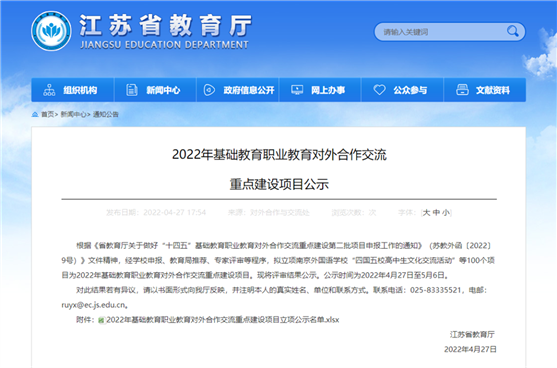Click the xlsx attachment file icon
Image resolution: width=557 pixels, height=368 pixels.
click(x=102, y=320)
